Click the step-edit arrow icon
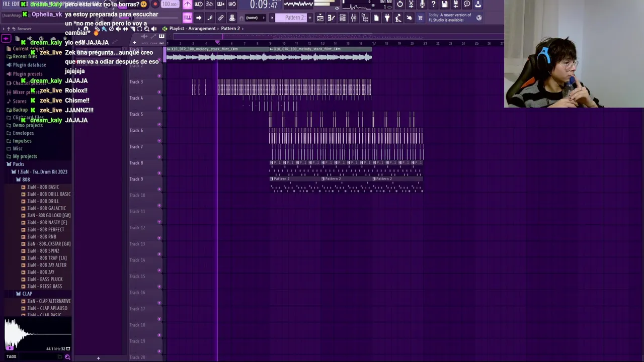 [x=198, y=18]
